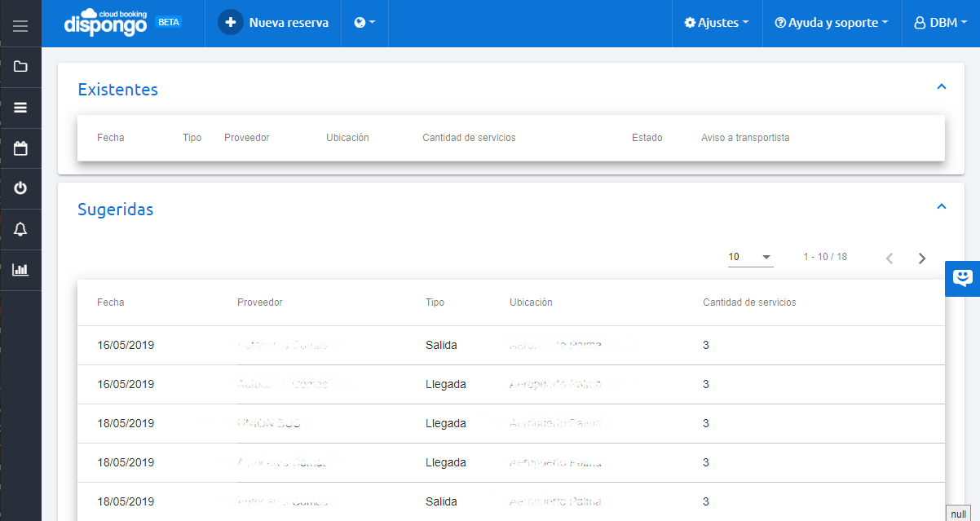The height and width of the screenshot is (521, 980).
Task: Click the Fecha header in Sugeridas
Action: pos(111,302)
